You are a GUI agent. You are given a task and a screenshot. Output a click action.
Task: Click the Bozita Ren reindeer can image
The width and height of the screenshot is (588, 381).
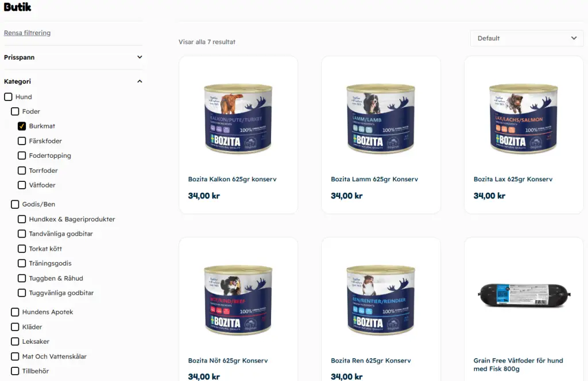tap(381, 300)
